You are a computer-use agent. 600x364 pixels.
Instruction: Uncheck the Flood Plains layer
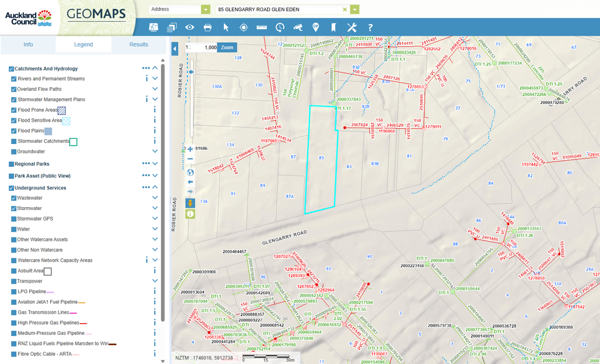14,131
